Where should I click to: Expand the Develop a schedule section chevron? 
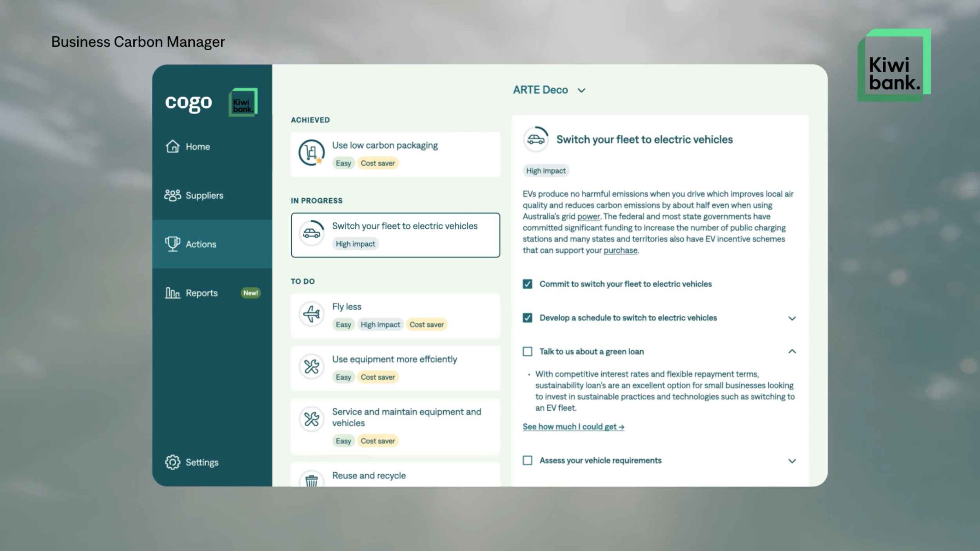click(x=792, y=318)
